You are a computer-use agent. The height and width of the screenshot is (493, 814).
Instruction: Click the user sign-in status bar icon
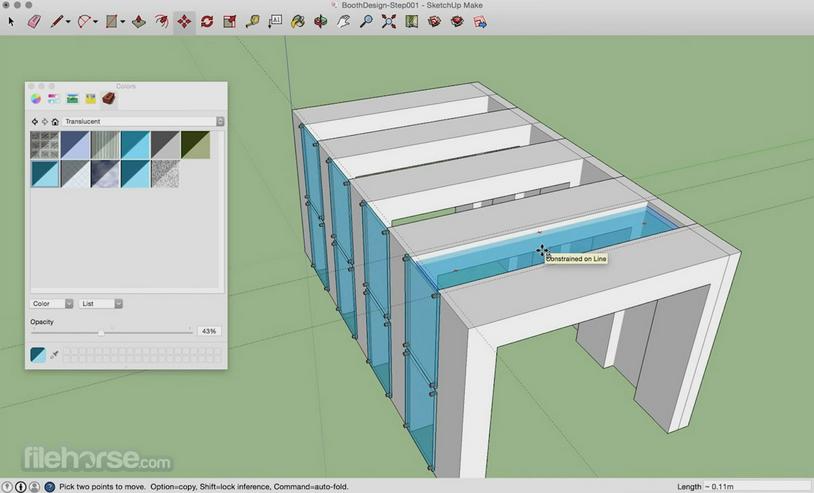point(34,487)
